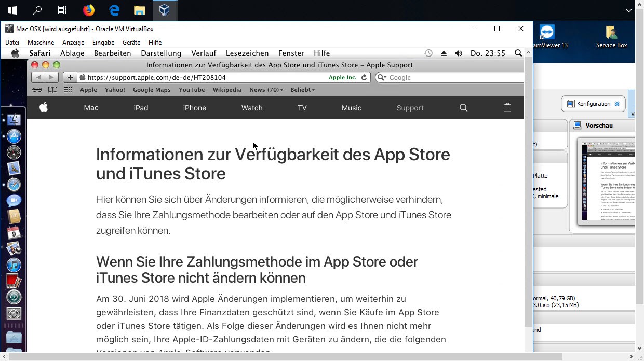Open the shopping bag on Apple site

point(507,108)
